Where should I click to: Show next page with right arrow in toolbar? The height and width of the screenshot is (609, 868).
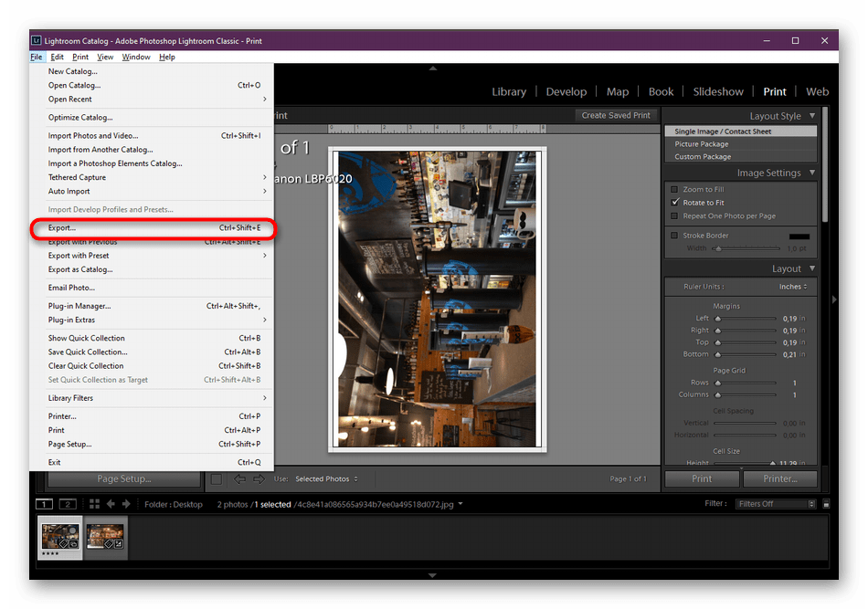pos(259,479)
